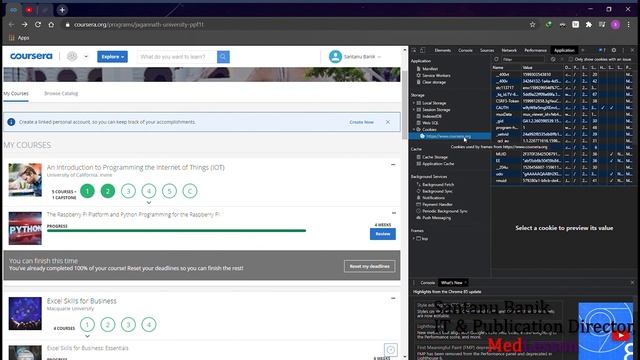Viewport: 640px width, 360px height.
Task: Bookmark page with the star icon
Action: (532, 24)
